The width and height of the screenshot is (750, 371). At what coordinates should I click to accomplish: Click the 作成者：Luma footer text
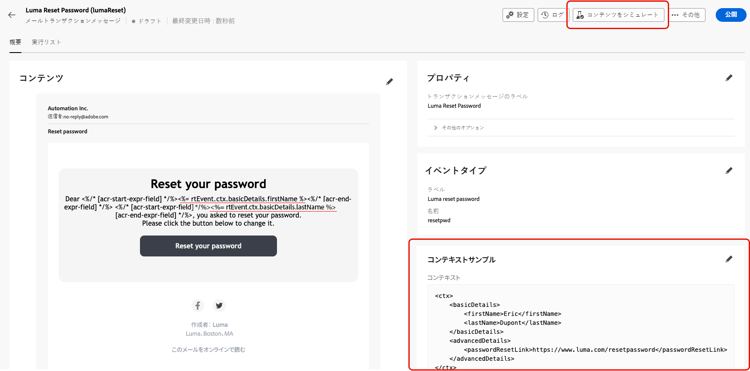click(209, 325)
